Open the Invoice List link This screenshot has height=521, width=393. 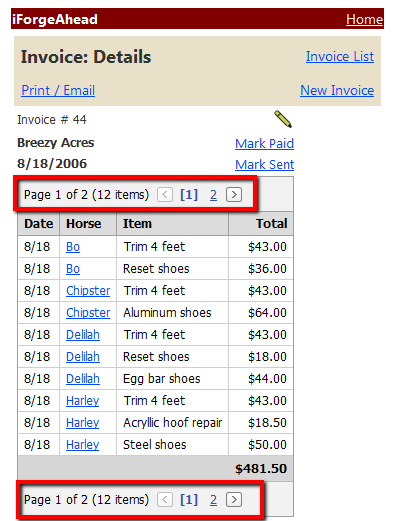point(340,56)
